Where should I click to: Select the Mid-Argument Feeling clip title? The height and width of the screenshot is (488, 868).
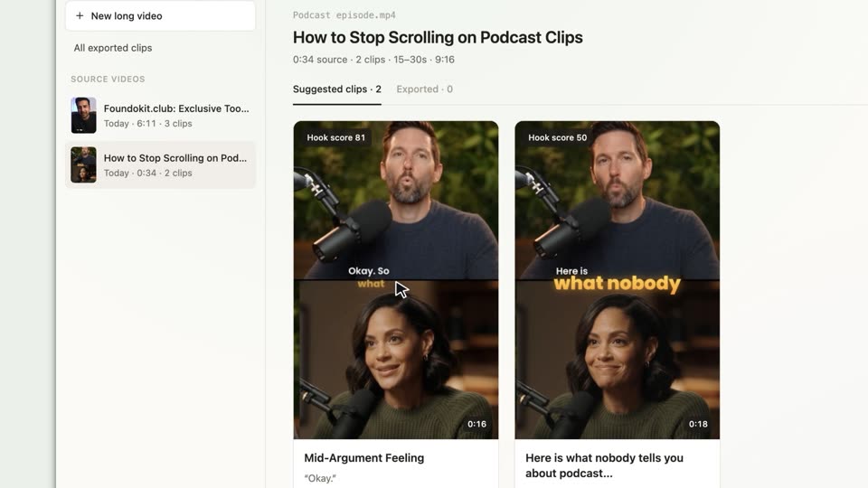[363, 458]
